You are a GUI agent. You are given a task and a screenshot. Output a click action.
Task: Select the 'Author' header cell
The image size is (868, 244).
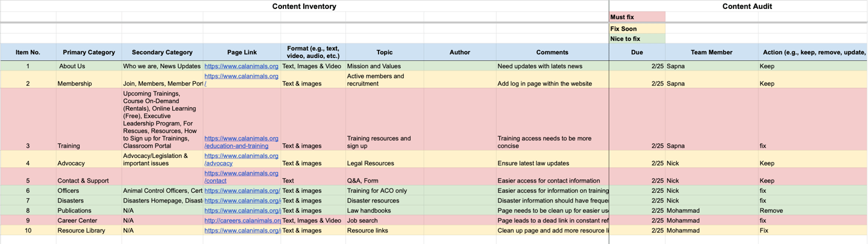click(x=460, y=52)
